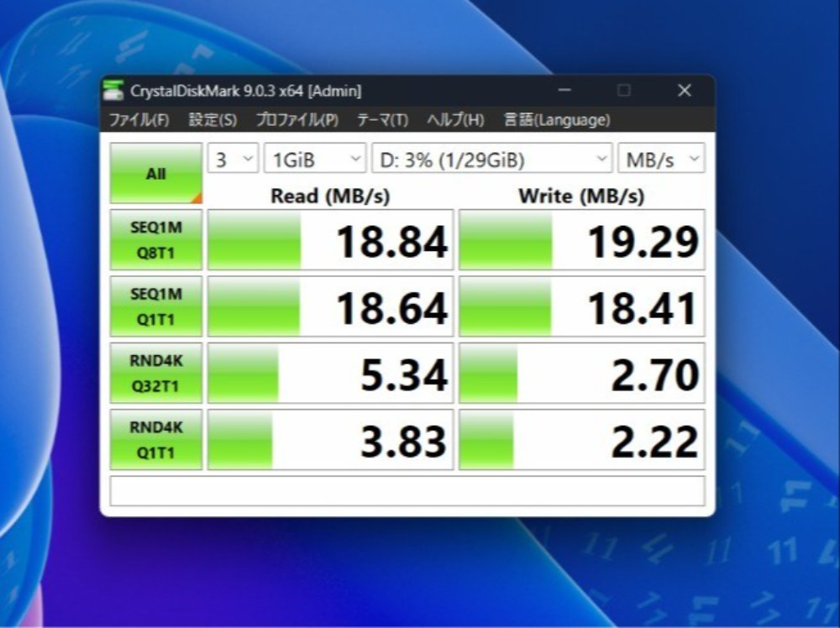Expand the test count dropdown showing 3
Screen dimensions: 840x628
233,159
